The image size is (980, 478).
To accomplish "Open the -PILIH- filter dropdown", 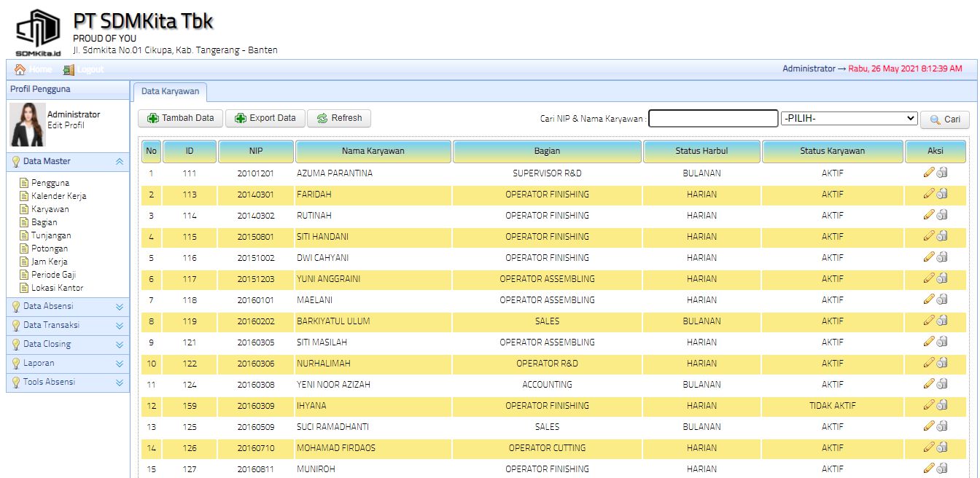I will pos(849,118).
